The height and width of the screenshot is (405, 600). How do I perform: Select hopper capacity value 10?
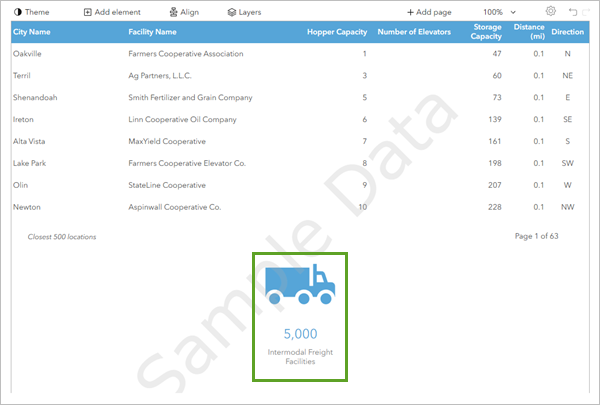pyautogui.click(x=362, y=207)
